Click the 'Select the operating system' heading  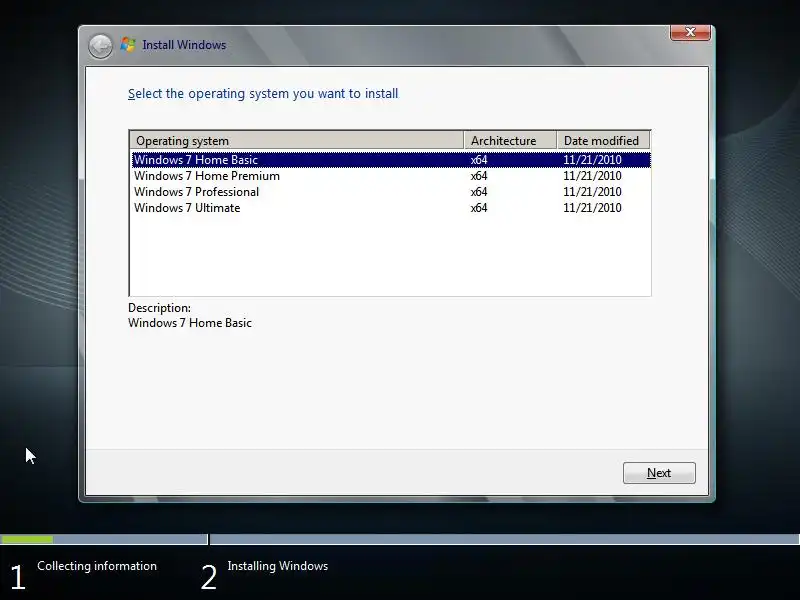pos(263,94)
